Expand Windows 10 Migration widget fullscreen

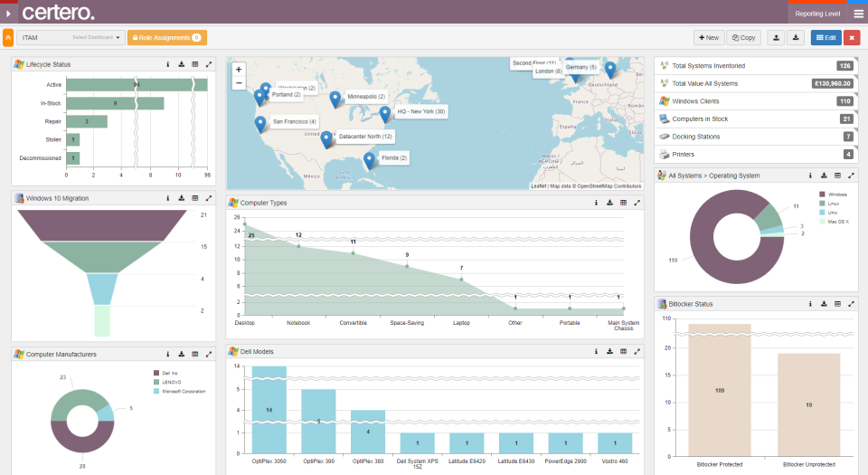[x=209, y=198]
